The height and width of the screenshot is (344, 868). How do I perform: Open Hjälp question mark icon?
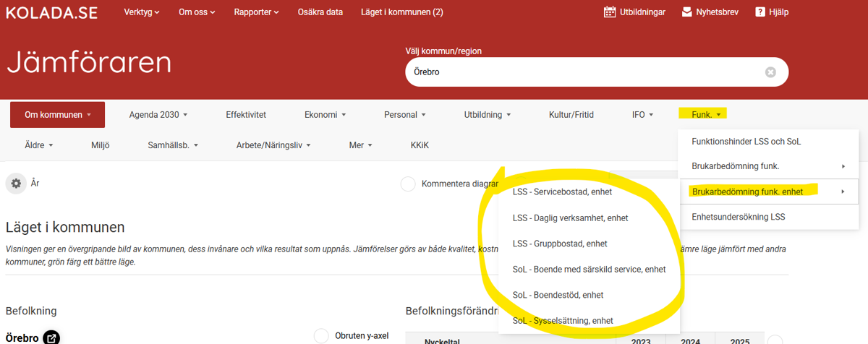pos(760,12)
